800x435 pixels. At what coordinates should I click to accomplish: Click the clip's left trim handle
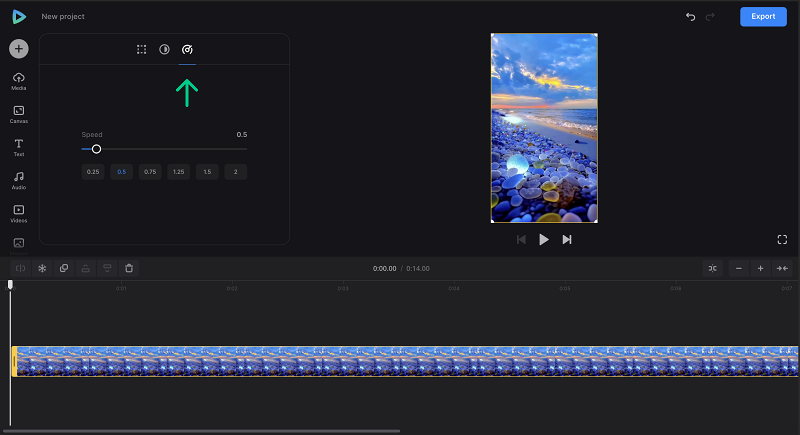[x=14, y=362]
